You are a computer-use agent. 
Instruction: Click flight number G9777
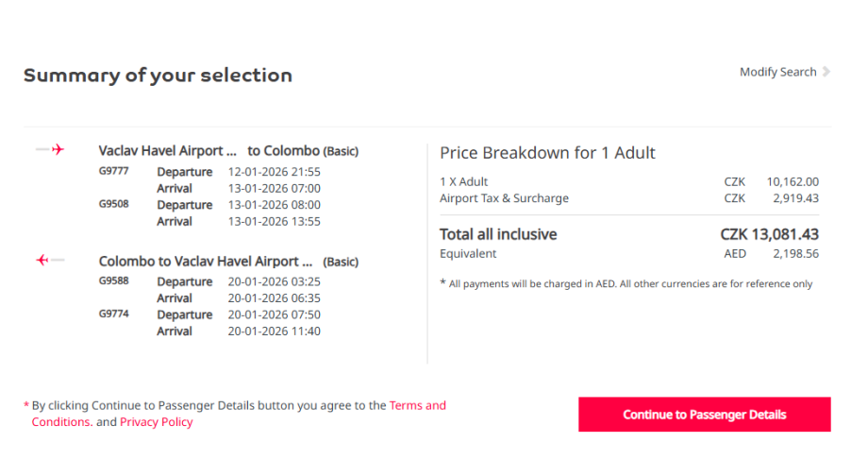tap(113, 171)
